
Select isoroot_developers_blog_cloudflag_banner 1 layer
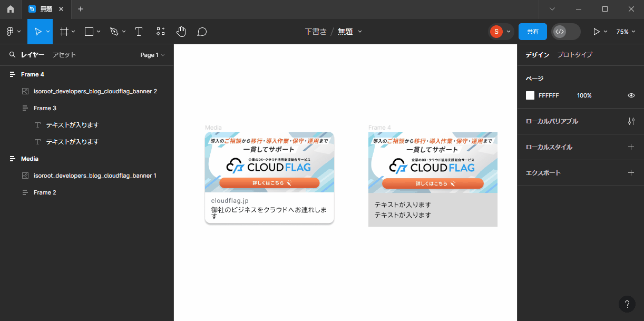[86, 176]
